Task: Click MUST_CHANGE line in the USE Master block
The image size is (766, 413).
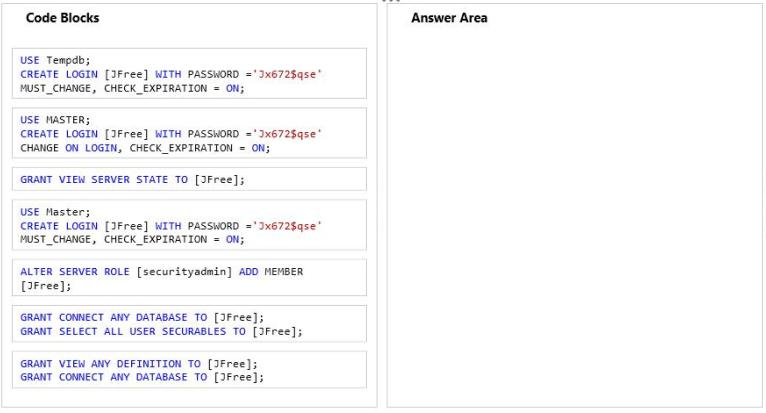Action: [x=132, y=239]
